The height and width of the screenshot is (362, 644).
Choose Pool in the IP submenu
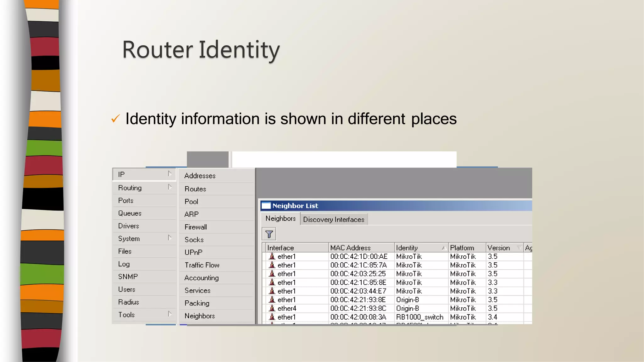click(x=216, y=201)
